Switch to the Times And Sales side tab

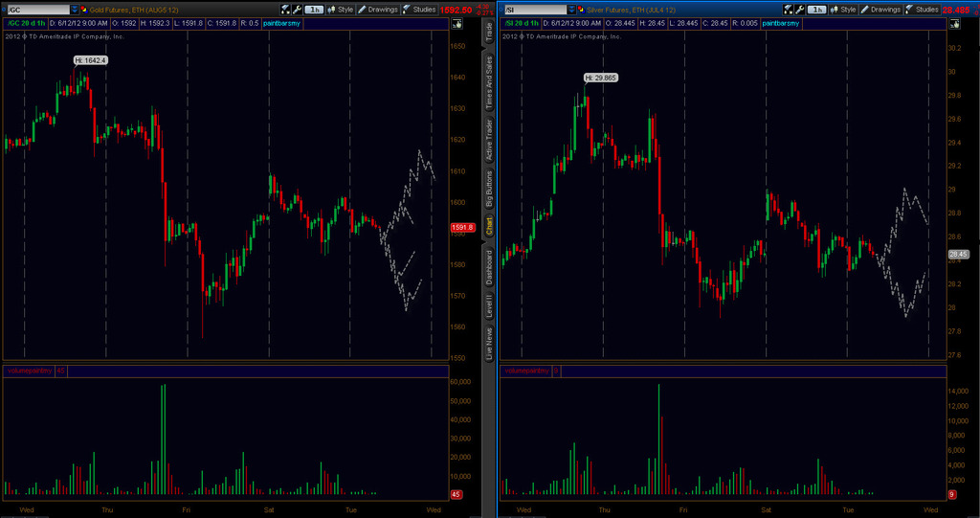coord(489,83)
